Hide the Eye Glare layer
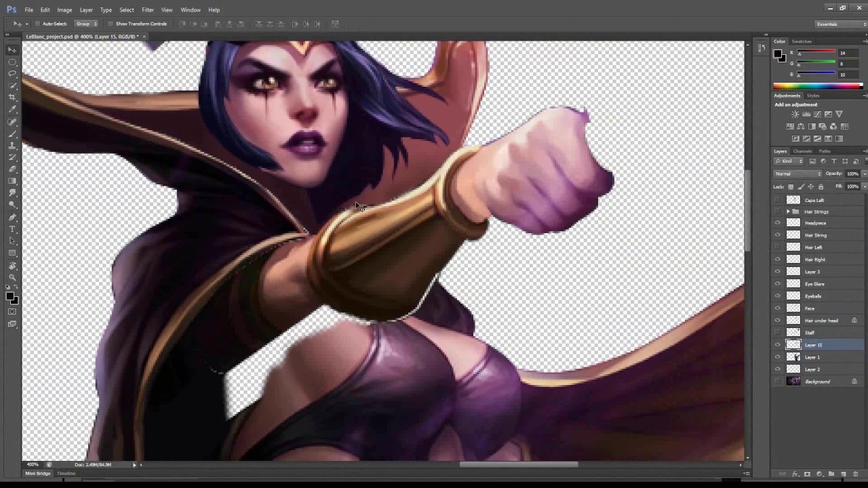The image size is (868, 488). tap(778, 284)
